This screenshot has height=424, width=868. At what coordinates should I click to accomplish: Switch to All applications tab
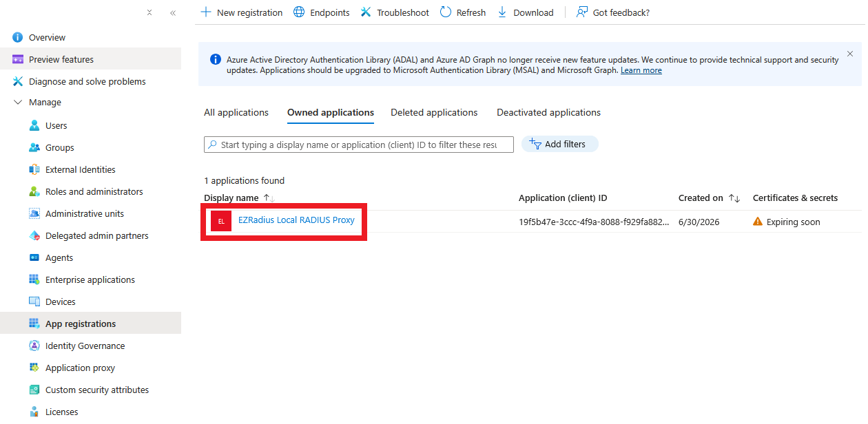point(236,112)
